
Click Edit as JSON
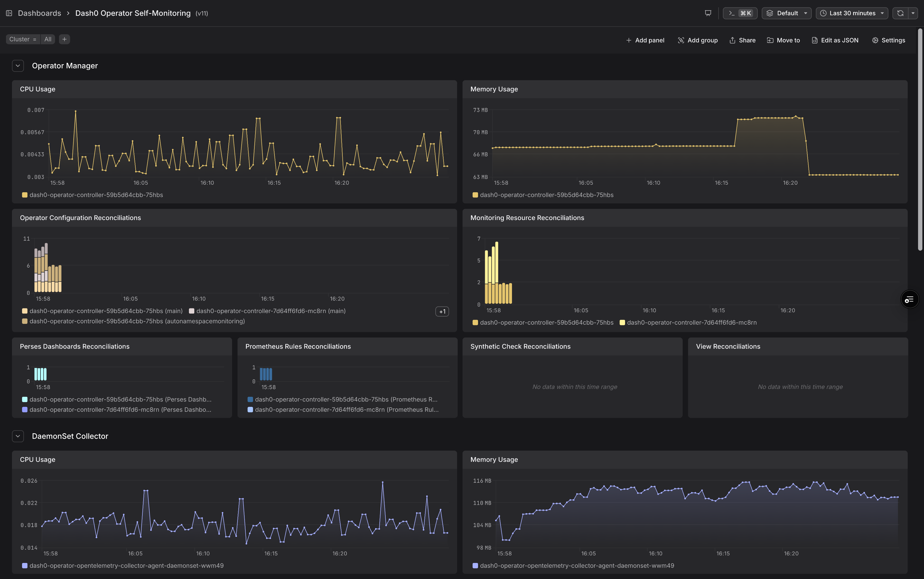(x=835, y=40)
